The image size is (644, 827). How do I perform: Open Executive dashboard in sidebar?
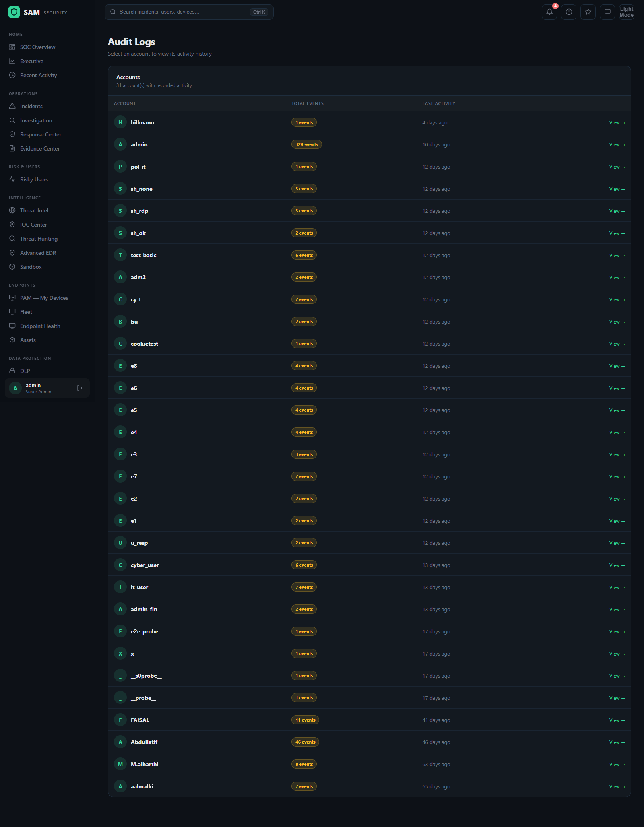coord(32,61)
